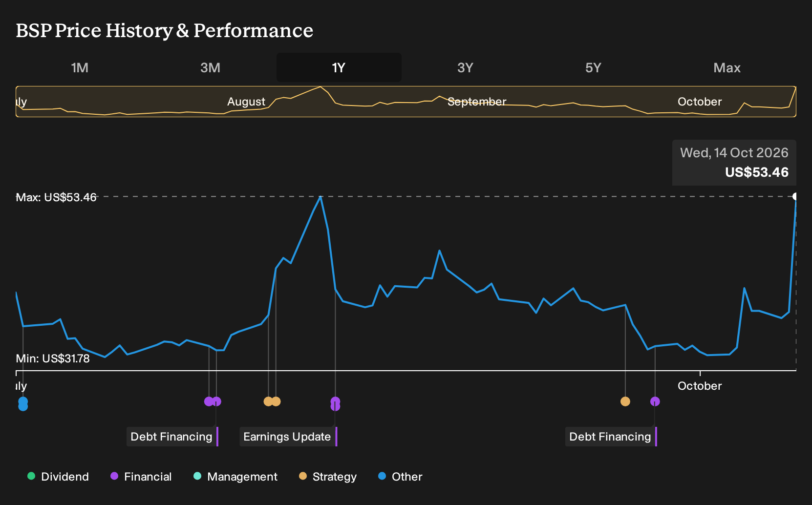Toggle the Dividend legend filter

click(x=58, y=477)
